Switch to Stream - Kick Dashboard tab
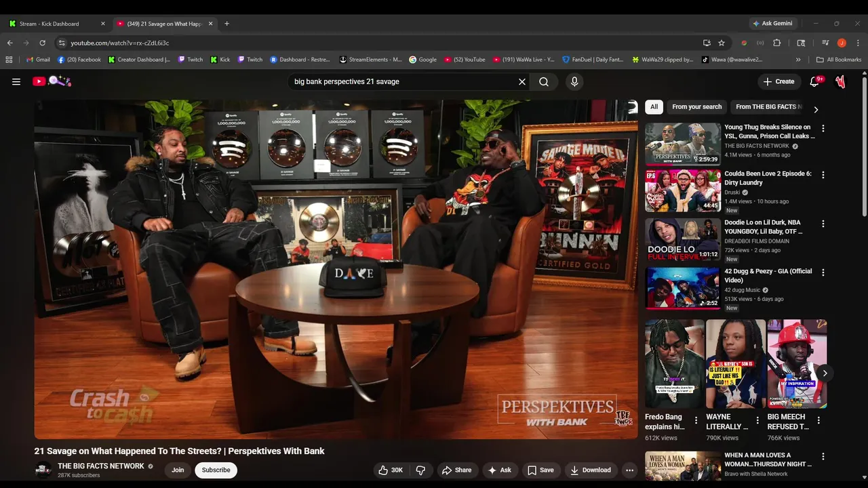 coord(54,24)
